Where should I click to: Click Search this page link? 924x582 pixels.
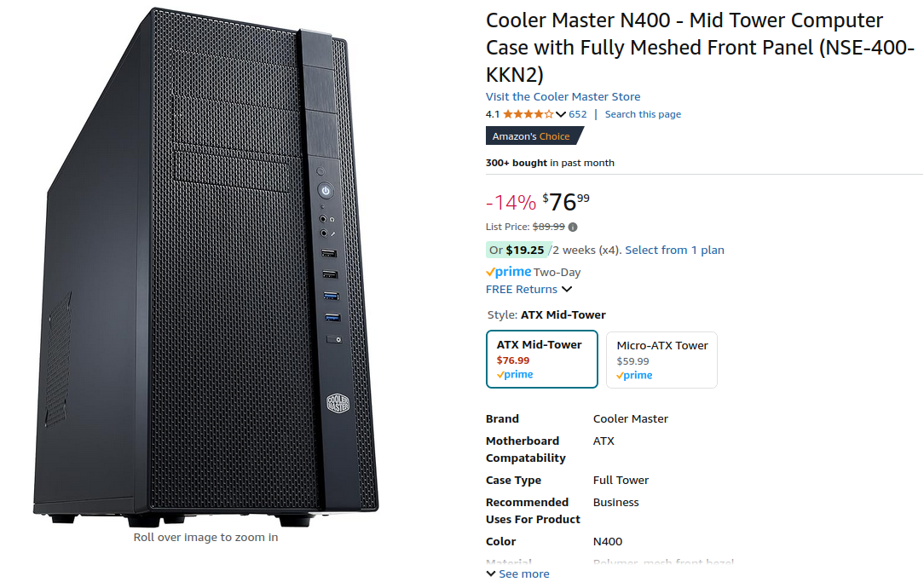coord(643,114)
